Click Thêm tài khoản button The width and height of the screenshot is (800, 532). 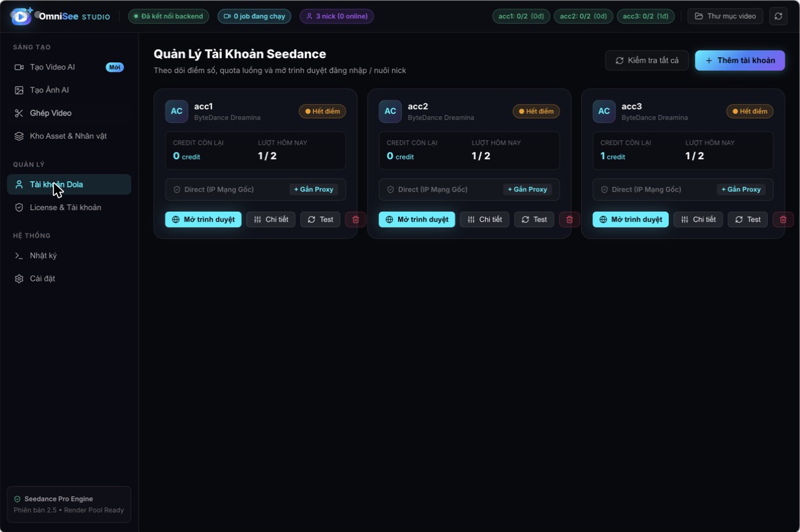click(x=740, y=61)
